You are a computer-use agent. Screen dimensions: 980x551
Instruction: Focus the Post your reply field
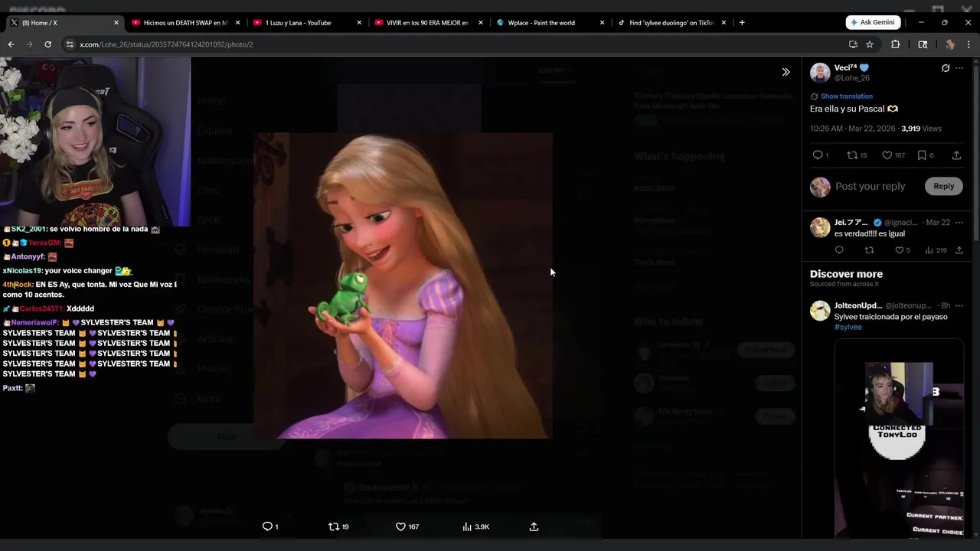coord(870,186)
